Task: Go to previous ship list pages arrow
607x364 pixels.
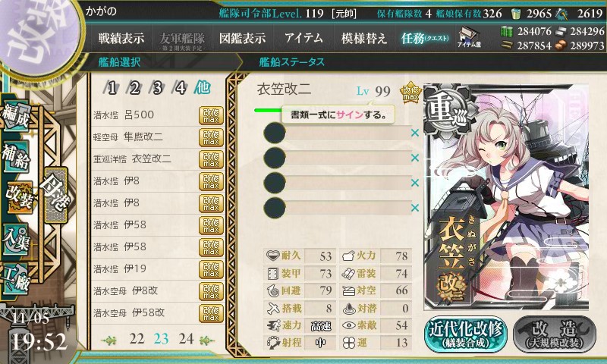Action: click(x=109, y=340)
